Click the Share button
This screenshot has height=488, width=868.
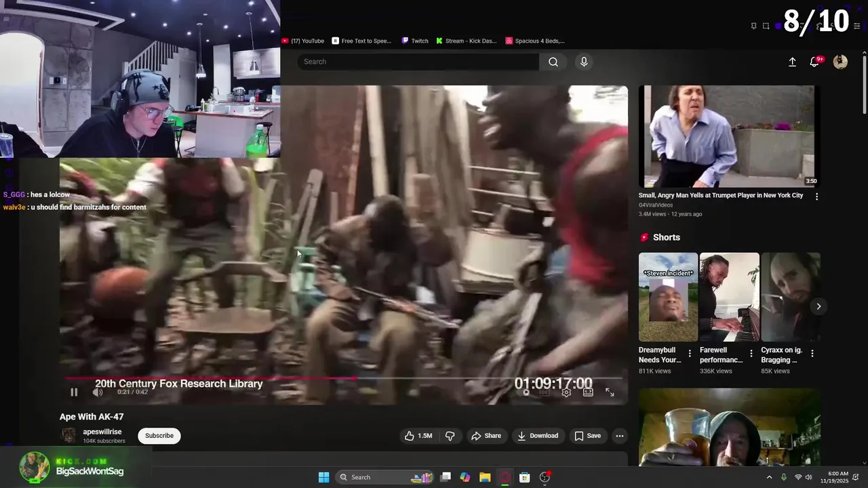[486, 436]
